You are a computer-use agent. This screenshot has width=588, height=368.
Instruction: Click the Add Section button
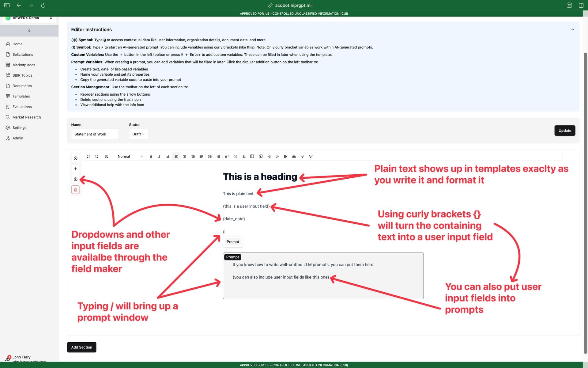[81, 347]
